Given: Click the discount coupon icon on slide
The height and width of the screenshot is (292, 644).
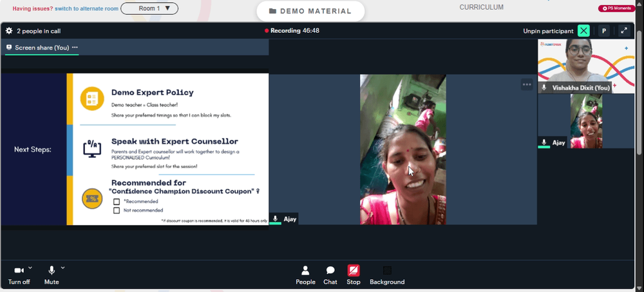Looking at the screenshot, I should (x=92, y=199).
